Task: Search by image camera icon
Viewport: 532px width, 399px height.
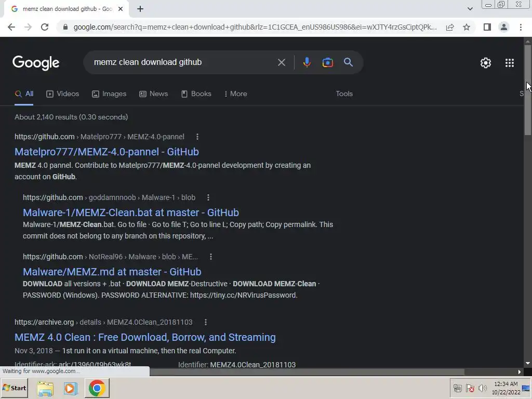Action: point(327,62)
